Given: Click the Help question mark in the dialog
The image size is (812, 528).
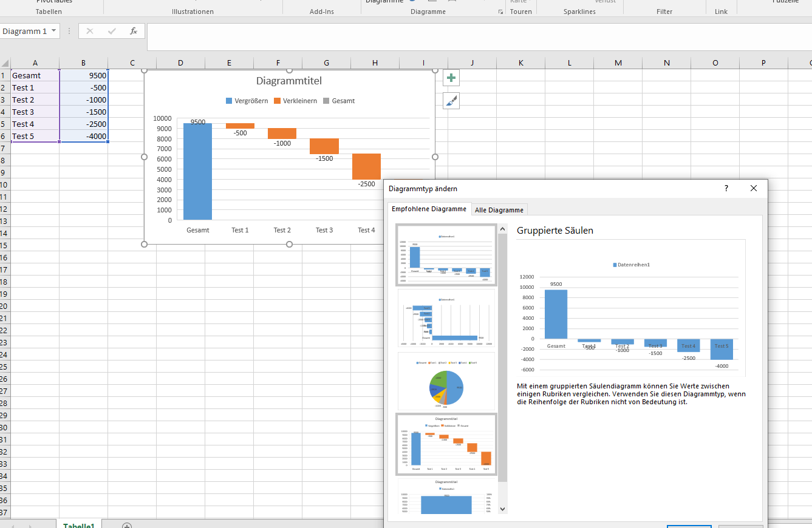Looking at the screenshot, I should pos(726,189).
